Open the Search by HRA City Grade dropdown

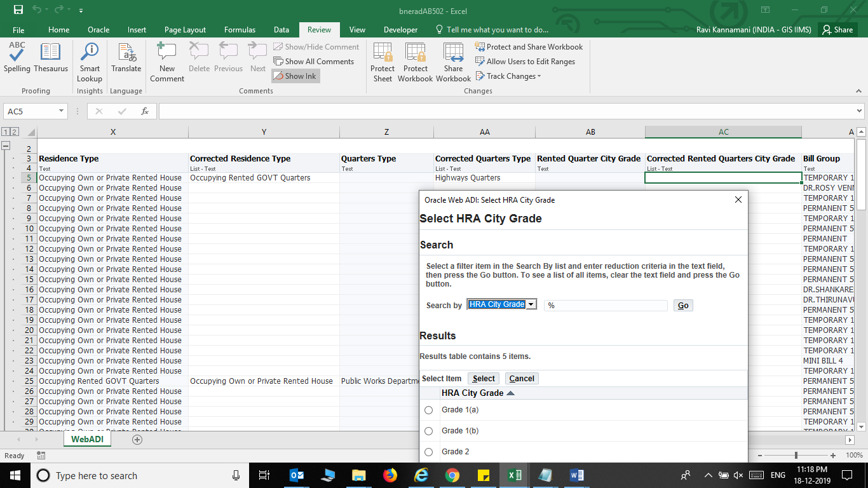click(x=502, y=304)
